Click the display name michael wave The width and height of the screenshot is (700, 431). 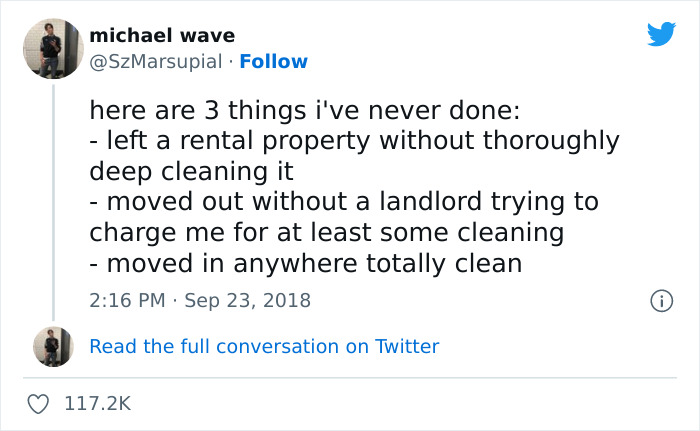(162, 36)
